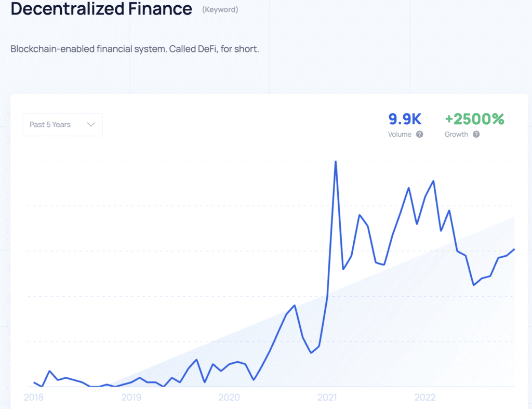532x409 pixels.
Task: Open the Past 5 Years dropdown
Action: click(x=62, y=125)
